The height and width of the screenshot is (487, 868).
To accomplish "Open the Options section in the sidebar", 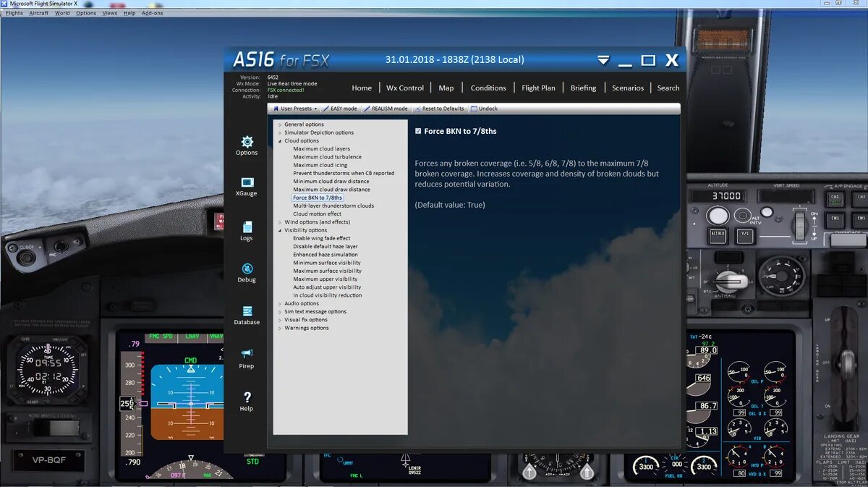I will 247,145.
